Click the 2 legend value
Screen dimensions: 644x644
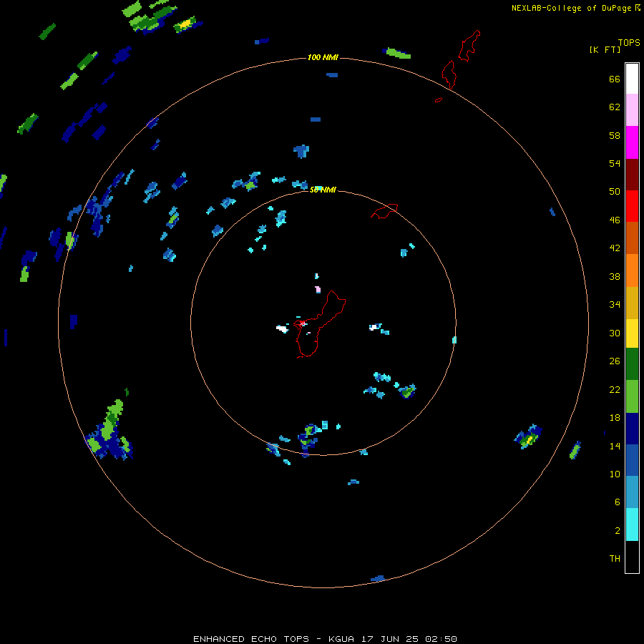[617, 530]
